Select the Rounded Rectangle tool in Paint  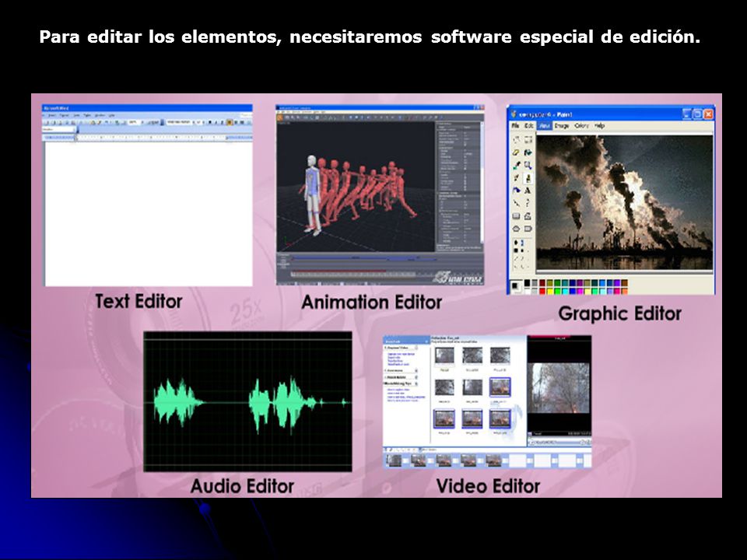(x=528, y=229)
